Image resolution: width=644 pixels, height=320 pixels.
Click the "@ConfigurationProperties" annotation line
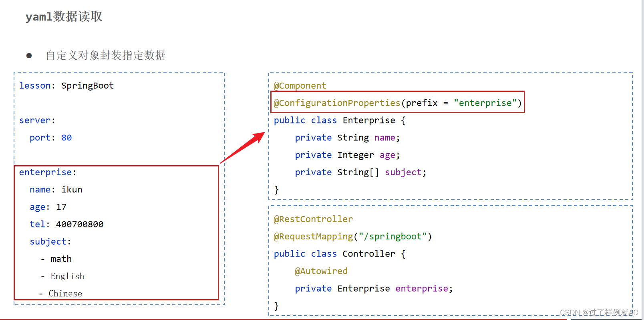pyautogui.click(x=398, y=103)
